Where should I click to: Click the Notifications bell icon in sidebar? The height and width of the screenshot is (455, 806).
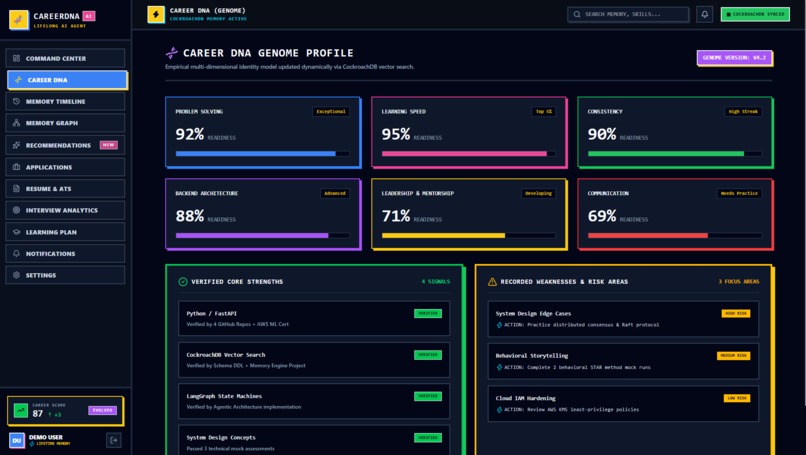click(x=16, y=253)
